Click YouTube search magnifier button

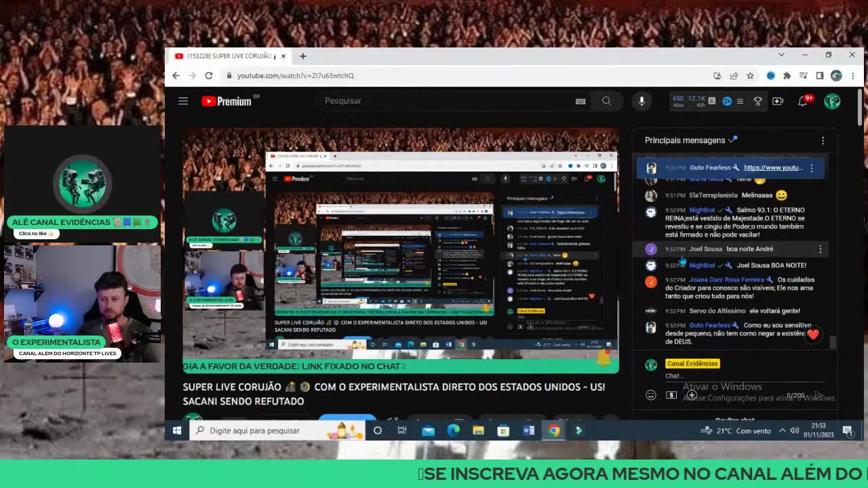606,101
